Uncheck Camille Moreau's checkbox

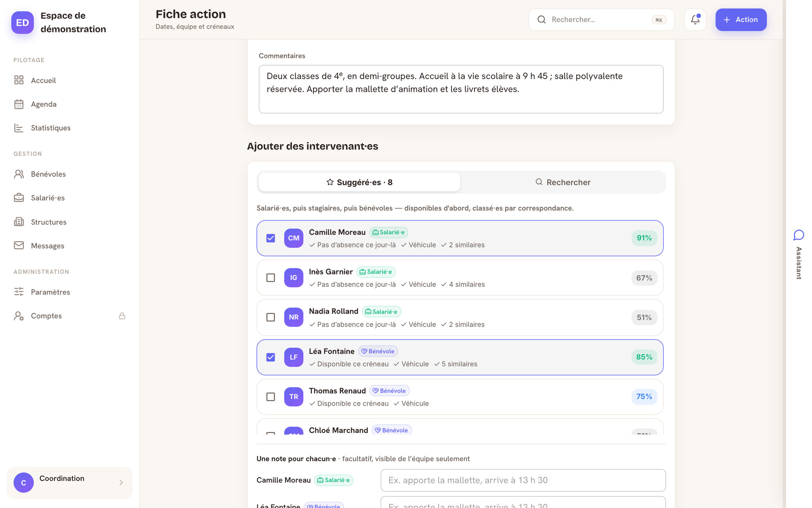pos(271,238)
